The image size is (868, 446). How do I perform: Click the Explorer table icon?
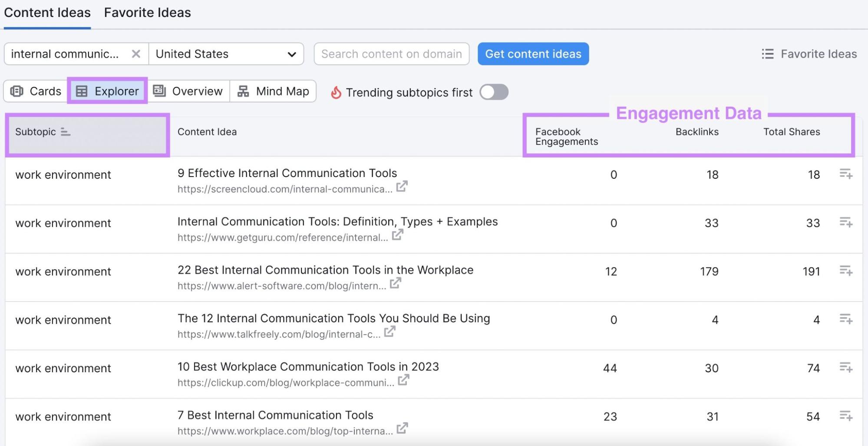pos(82,91)
